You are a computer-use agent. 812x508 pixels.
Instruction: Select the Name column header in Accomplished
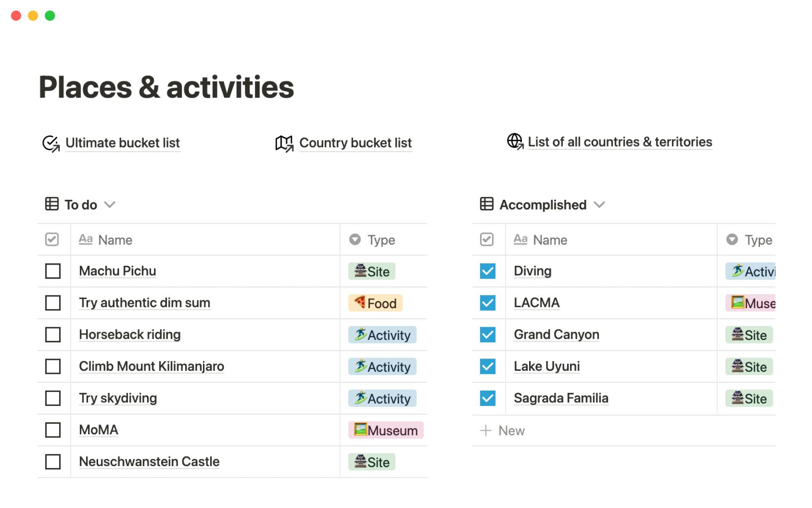(x=549, y=240)
